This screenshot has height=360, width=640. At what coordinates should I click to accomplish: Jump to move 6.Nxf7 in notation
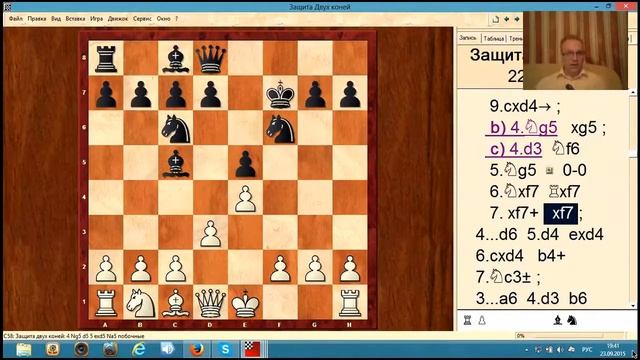tap(514, 191)
